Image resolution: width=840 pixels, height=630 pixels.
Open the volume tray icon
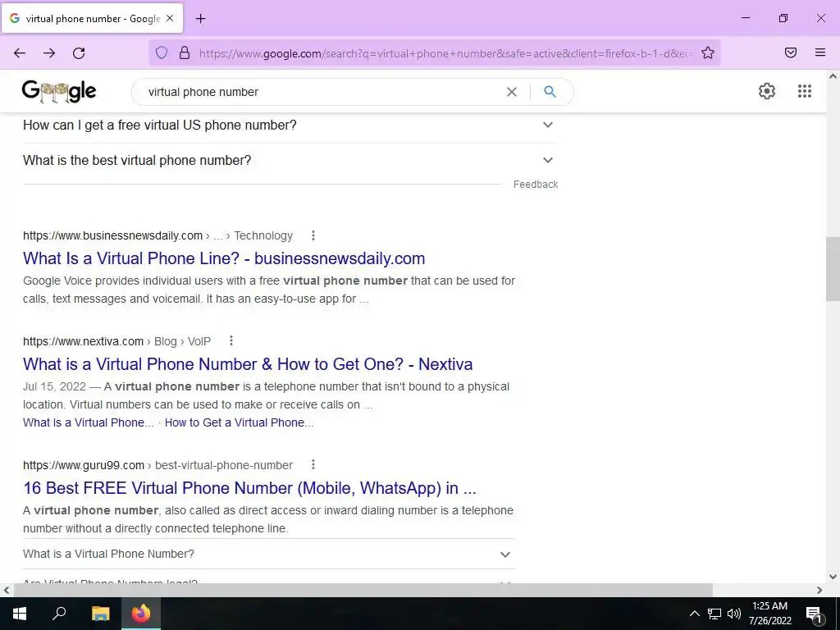734,614
